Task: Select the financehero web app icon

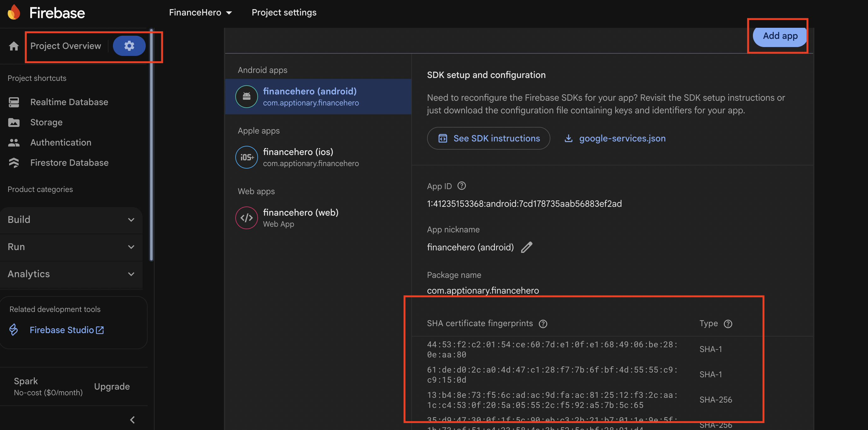Action: point(246,218)
